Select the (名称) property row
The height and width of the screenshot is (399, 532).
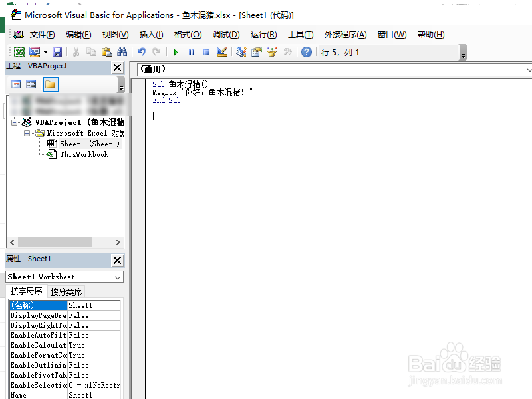click(65, 305)
